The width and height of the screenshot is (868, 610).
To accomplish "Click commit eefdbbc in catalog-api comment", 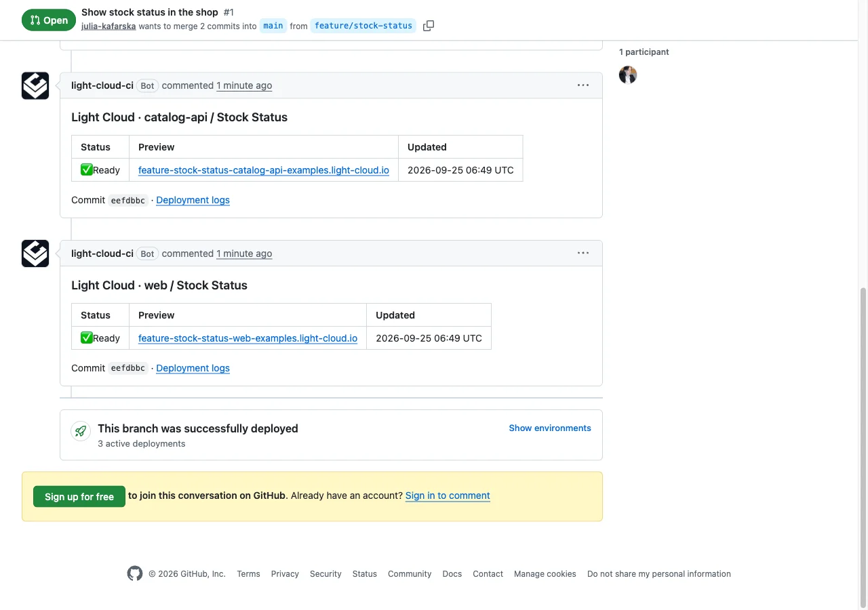I will [128, 201].
